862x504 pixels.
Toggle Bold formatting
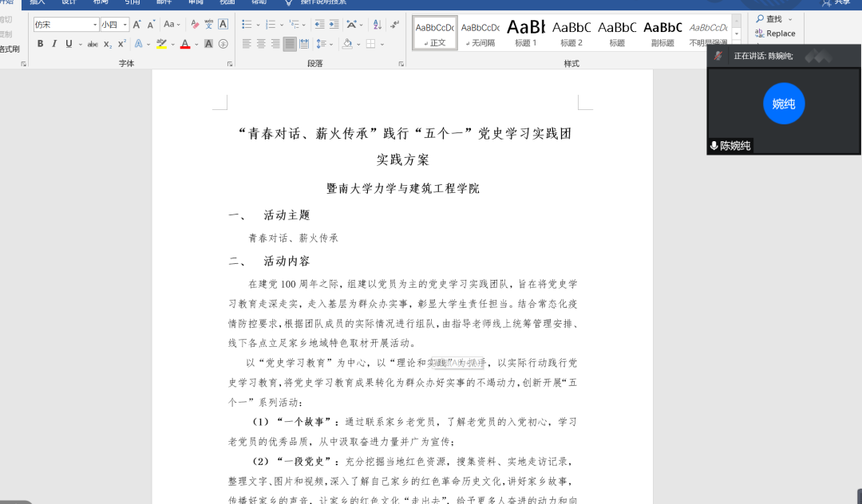[40, 43]
